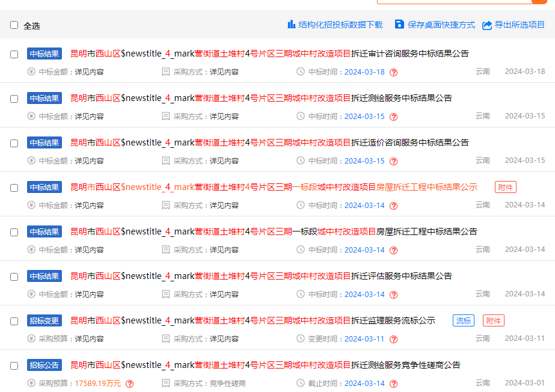Click help icon in 房屋拆迁工程中标结果公告 row

click(x=394, y=251)
